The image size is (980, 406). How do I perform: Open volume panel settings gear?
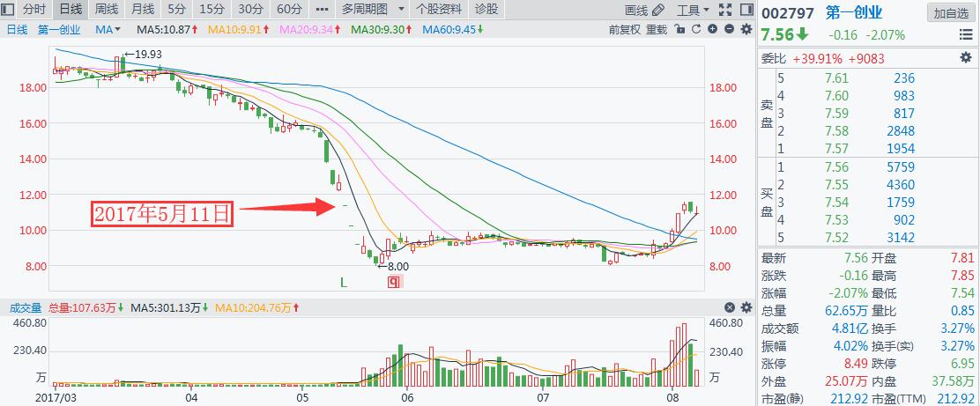pos(746,307)
